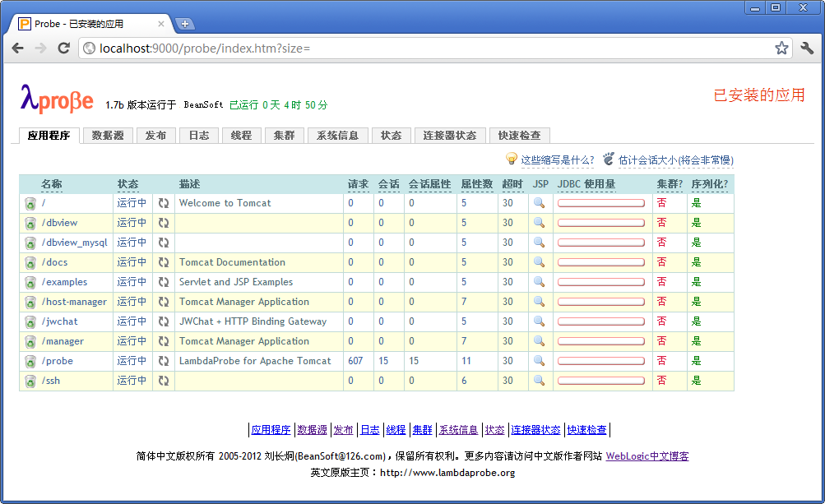This screenshot has height=504, width=825.
Task: Click the undeploy trash icon for /examples
Action: point(30,283)
